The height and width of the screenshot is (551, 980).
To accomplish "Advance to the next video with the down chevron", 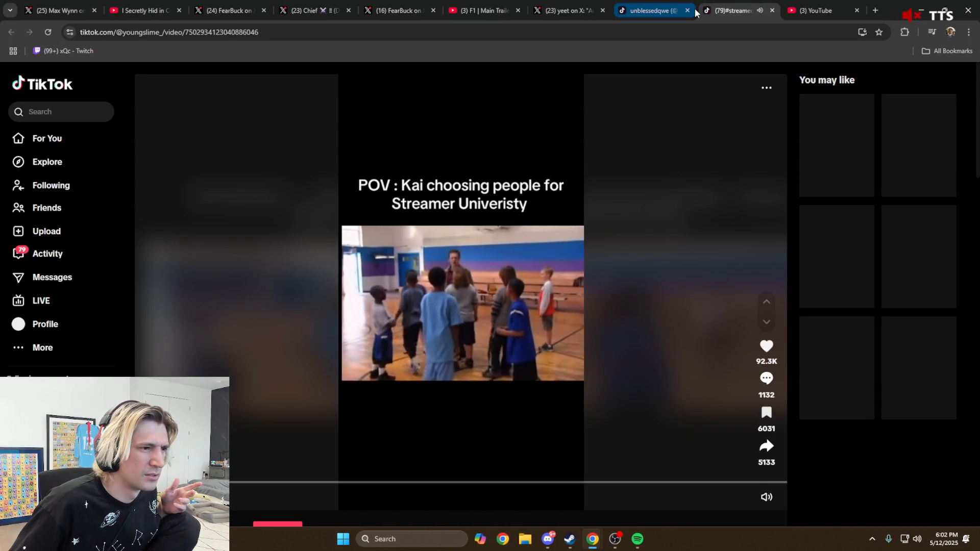I will point(766,322).
